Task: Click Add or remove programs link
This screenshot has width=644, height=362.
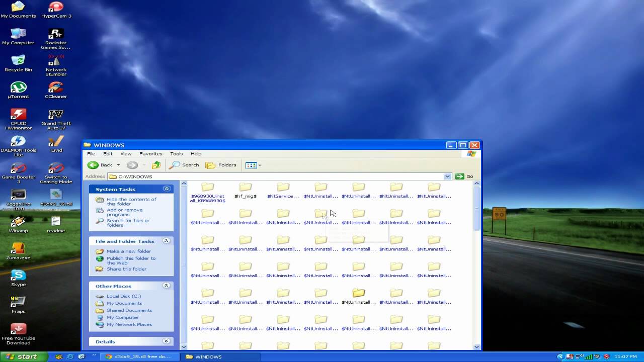Action: point(124,212)
